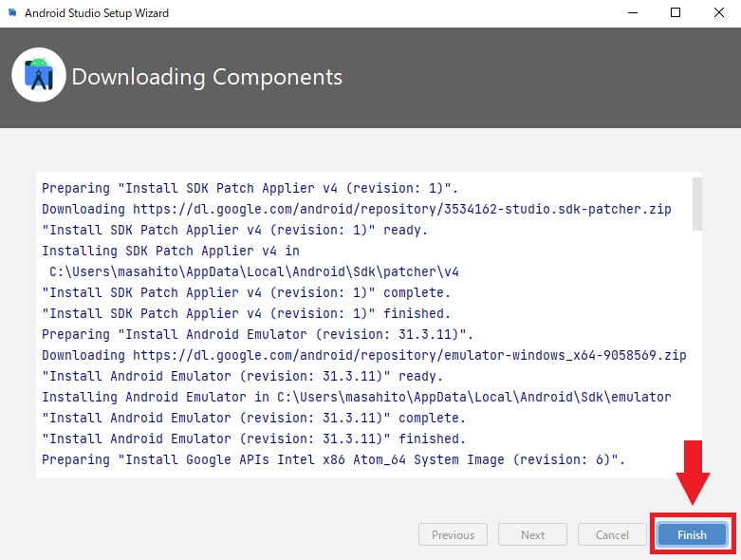Viewport: 741px width, 560px height.
Task: Click the first "Preparing Install SDK Patch Applier" line
Action: [250, 188]
